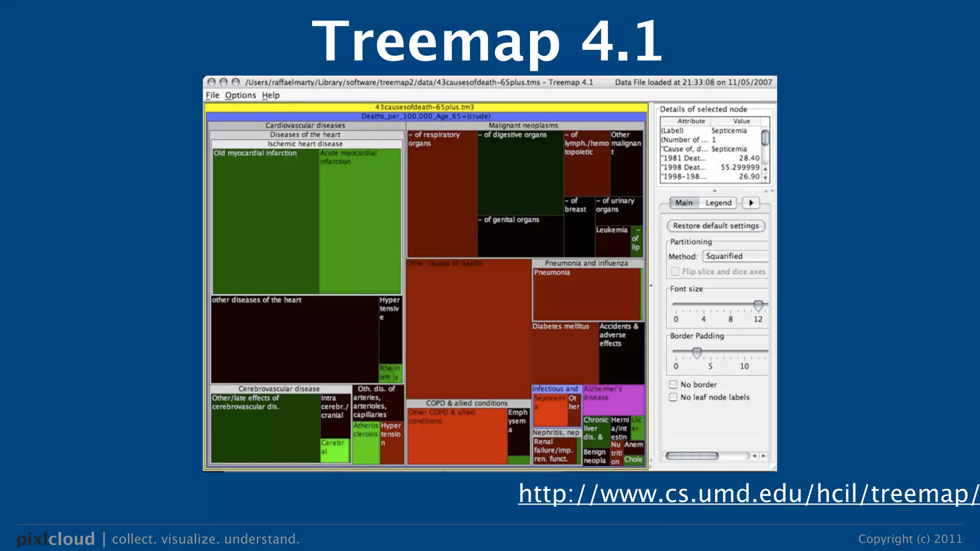
Task: Select the of respiratory organs cell
Action: pos(442,194)
